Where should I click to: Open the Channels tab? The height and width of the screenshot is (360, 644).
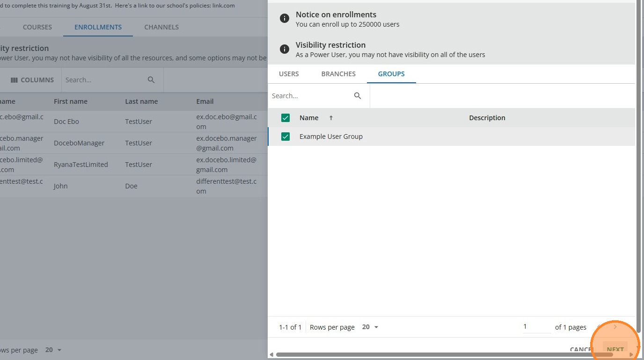click(x=161, y=27)
